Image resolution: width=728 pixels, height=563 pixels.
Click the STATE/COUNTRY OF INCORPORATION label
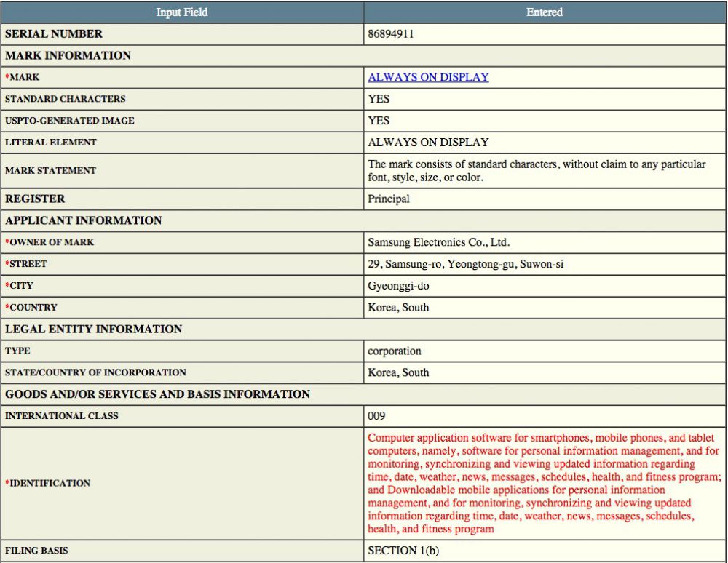click(95, 372)
